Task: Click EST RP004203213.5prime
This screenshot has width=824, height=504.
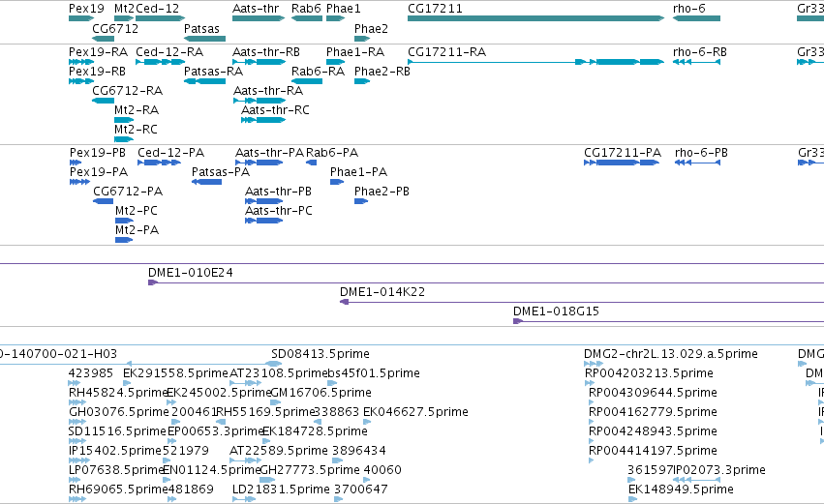Action: click(x=649, y=373)
